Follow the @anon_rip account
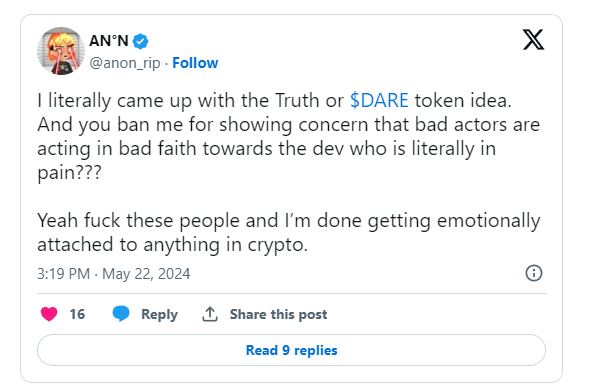Screen dimensions: 601x392 click(x=195, y=63)
